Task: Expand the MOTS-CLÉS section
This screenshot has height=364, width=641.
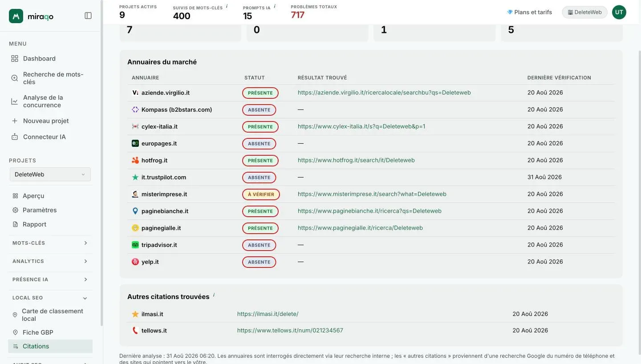Action: (50, 243)
